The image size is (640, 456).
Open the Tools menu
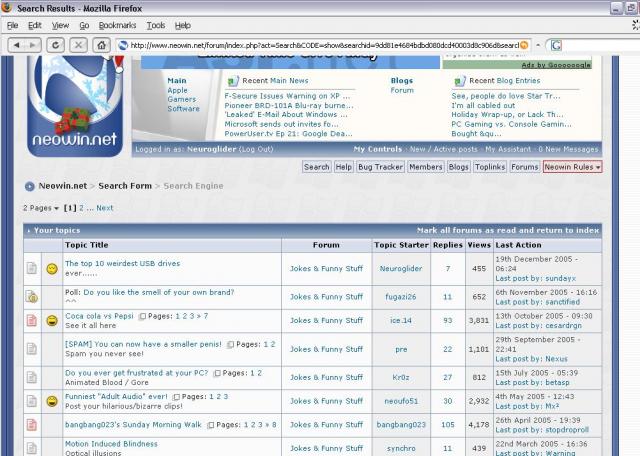[x=156, y=25]
